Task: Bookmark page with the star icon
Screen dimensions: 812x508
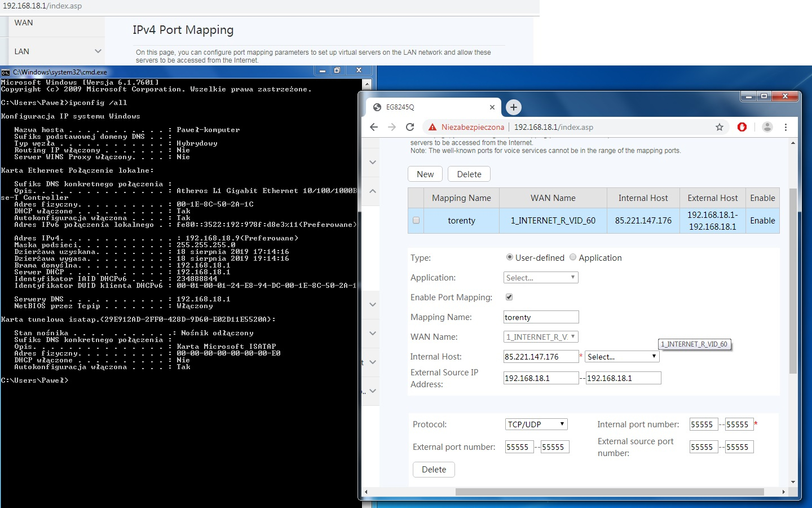Action: (720, 127)
